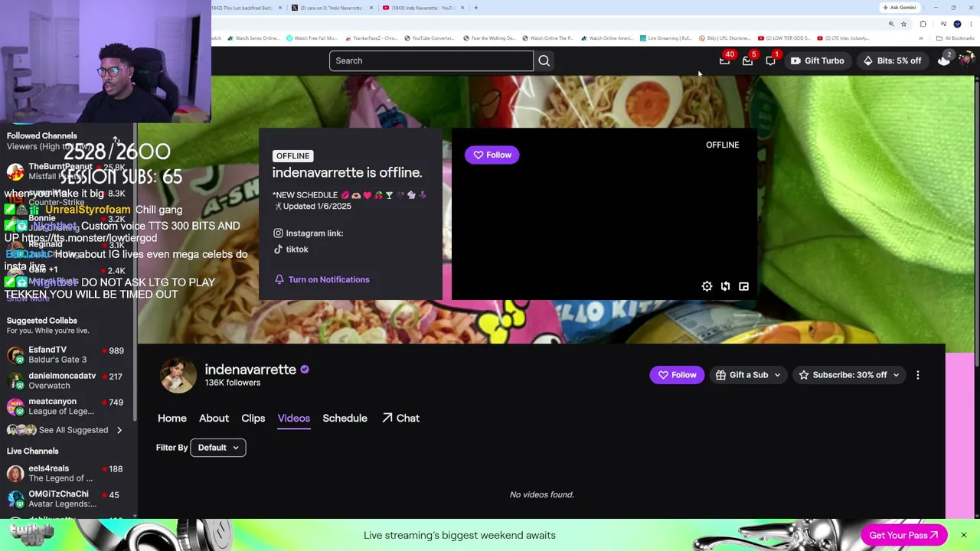The width and height of the screenshot is (980, 551).
Task: Open the Bitly URL Shortener bookmark
Action: point(725,38)
